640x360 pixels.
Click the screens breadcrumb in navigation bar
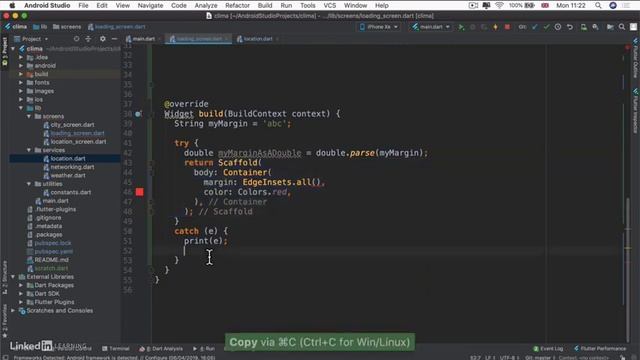[x=67, y=27]
